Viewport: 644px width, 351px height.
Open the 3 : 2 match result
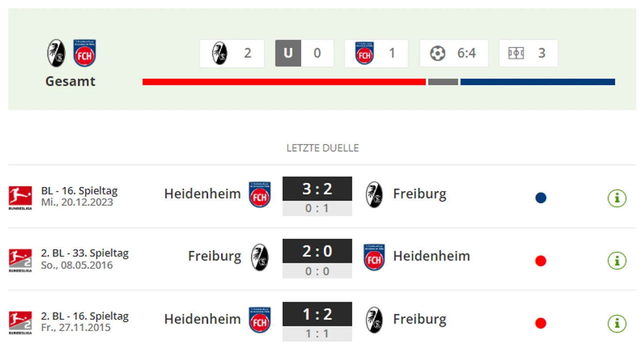coord(317,189)
